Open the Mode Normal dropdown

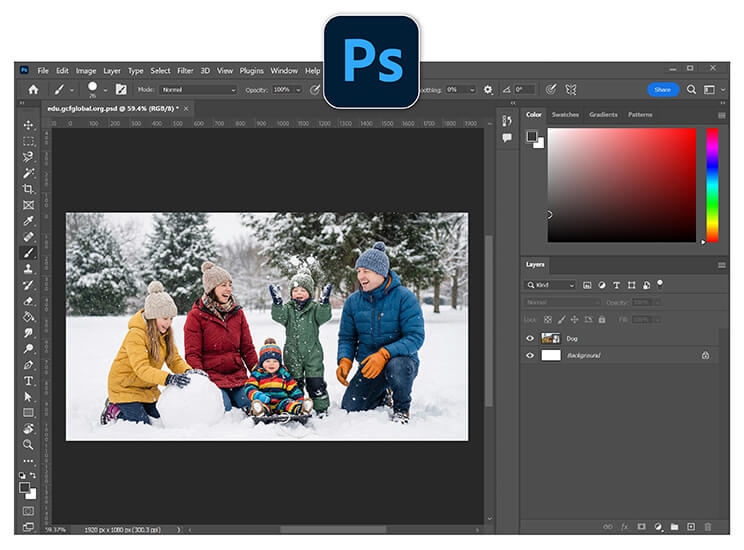click(198, 90)
